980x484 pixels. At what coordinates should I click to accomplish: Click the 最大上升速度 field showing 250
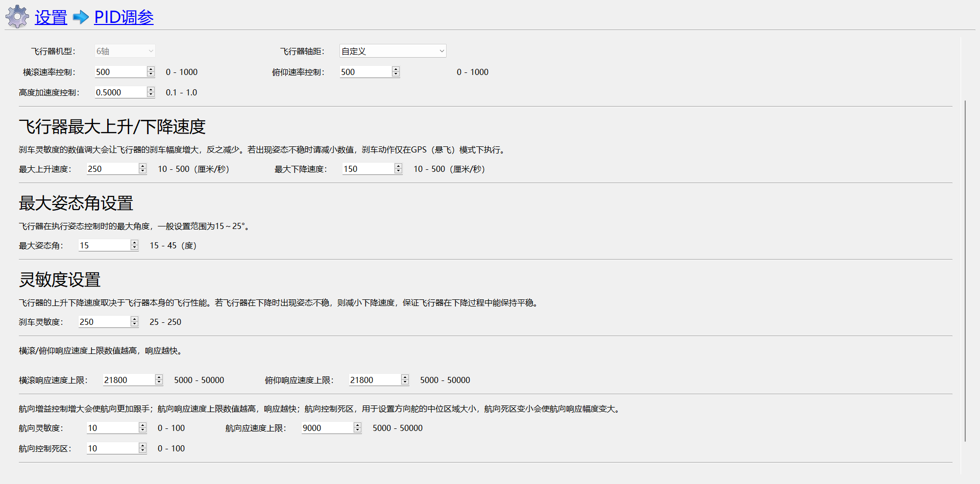[113, 169]
